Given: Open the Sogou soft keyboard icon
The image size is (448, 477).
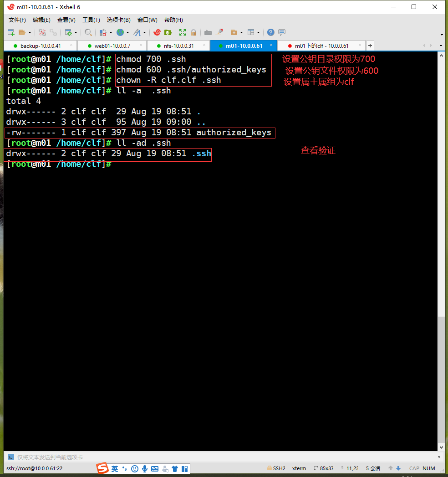Looking at the screenshot, I should click(x=155, y=469).
